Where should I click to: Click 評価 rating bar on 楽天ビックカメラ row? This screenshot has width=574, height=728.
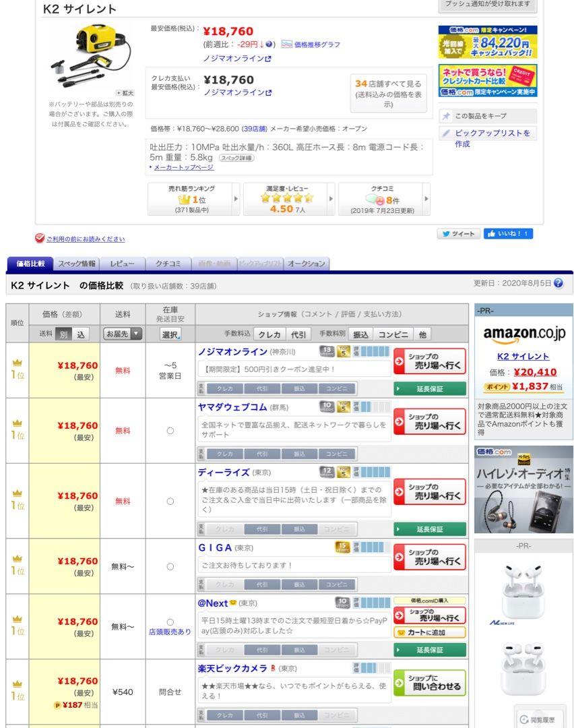372,668
